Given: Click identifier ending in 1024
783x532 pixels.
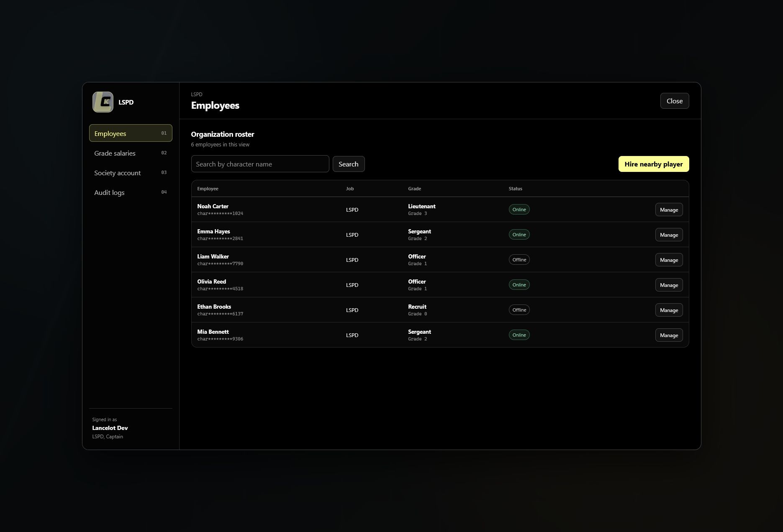Looking at the screenshot, I should coord(220,213).
